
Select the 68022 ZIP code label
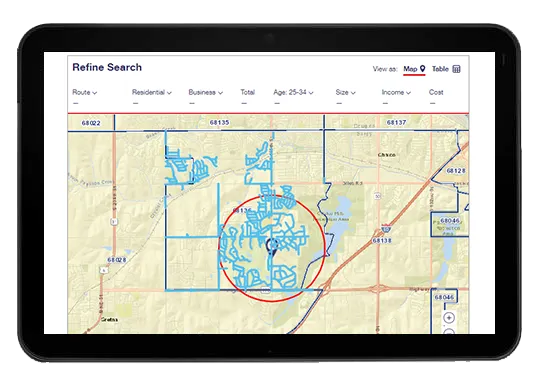(x=91, y=123)
